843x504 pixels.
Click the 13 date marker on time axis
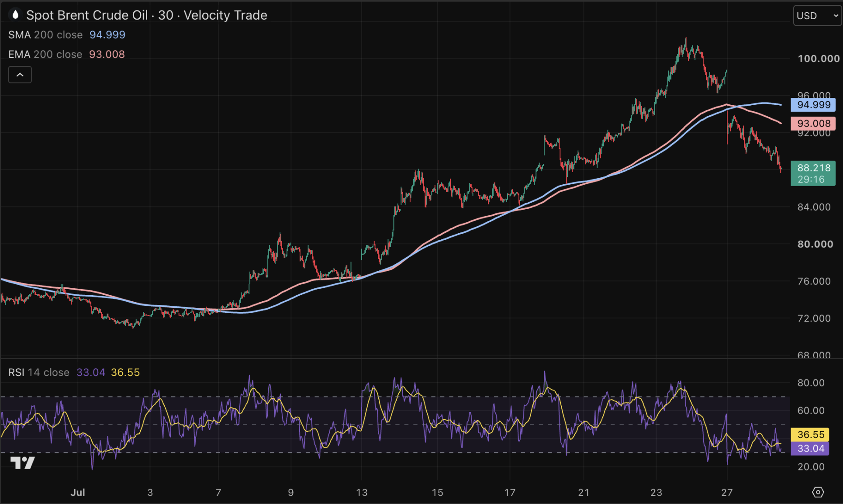(x=362, y=492)
